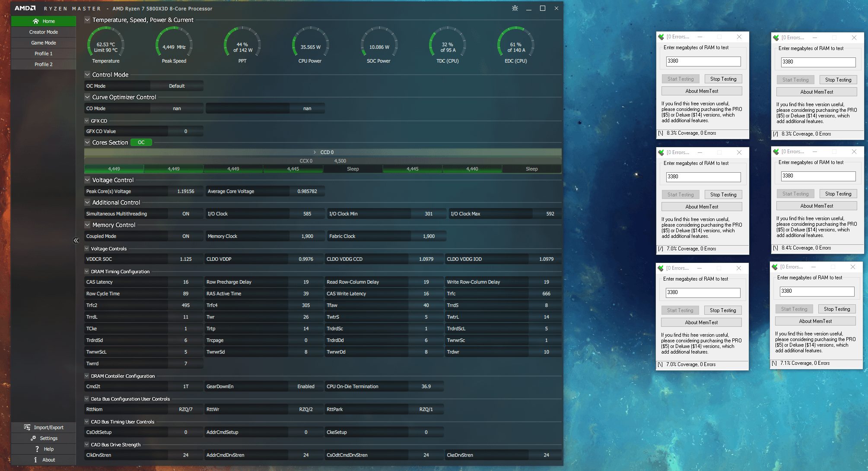
Task: Click app icon of the upper-left MemTest window
Action: pos(661,37)
